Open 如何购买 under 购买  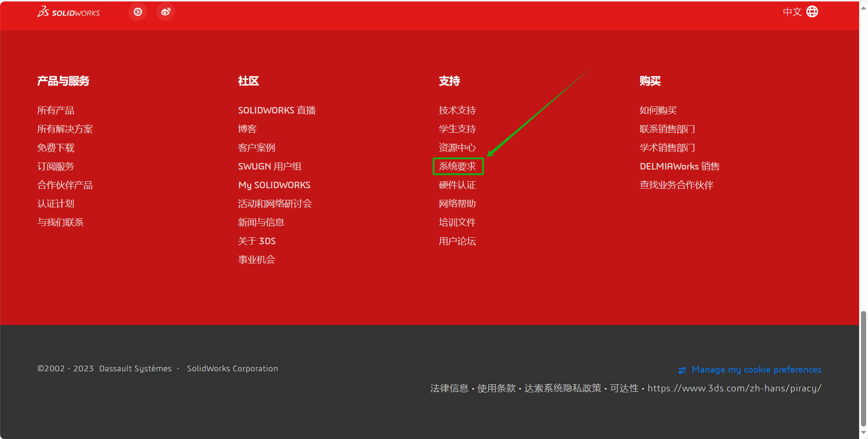click(x=658, y=110)
